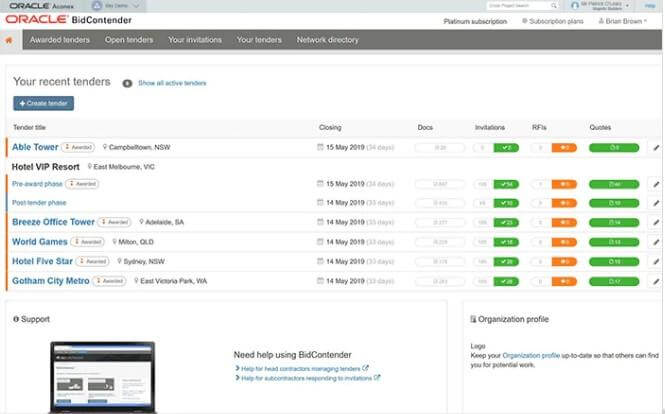Image resolution: width=665 pixels, height=414 pixels.
Task: Click the Help link in top bar
Action: [x=650, y=6]
